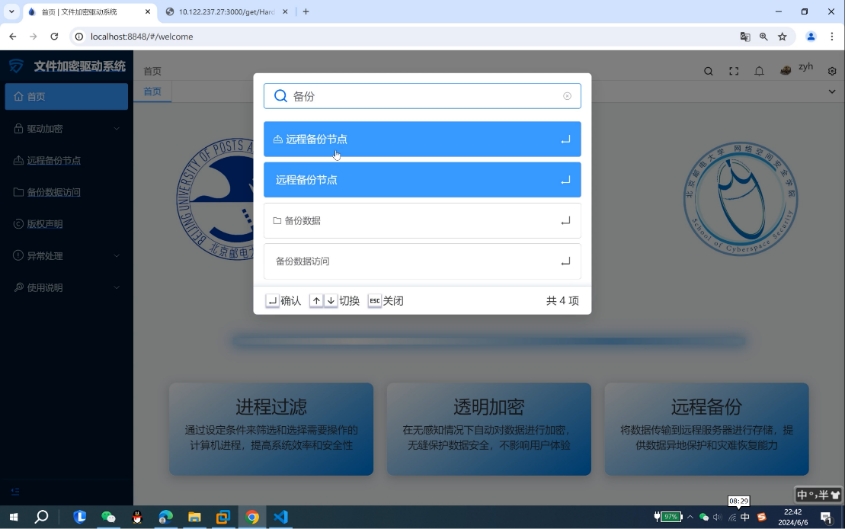
Task: Collapse sidebar using bottom-left icon
Action: 15,492
